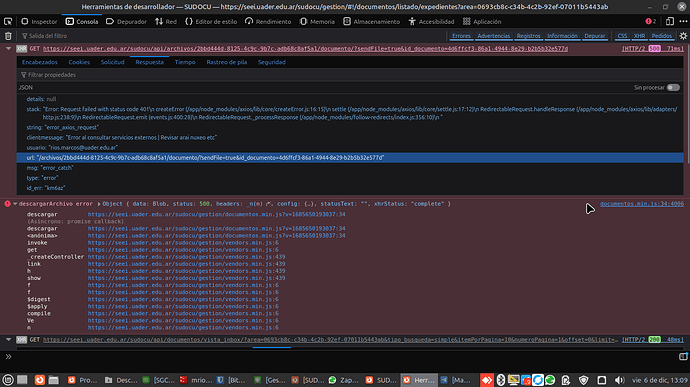Toggle Registros filter

pos(528,36)
